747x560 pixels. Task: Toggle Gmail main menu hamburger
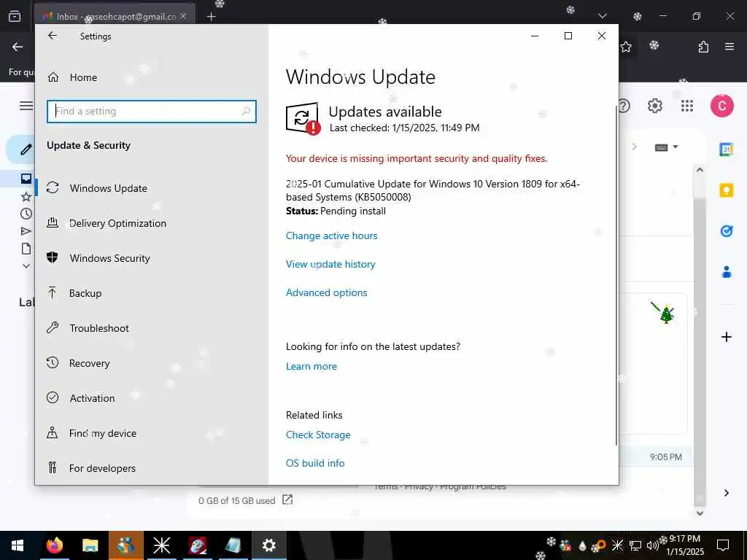point(26,105)
